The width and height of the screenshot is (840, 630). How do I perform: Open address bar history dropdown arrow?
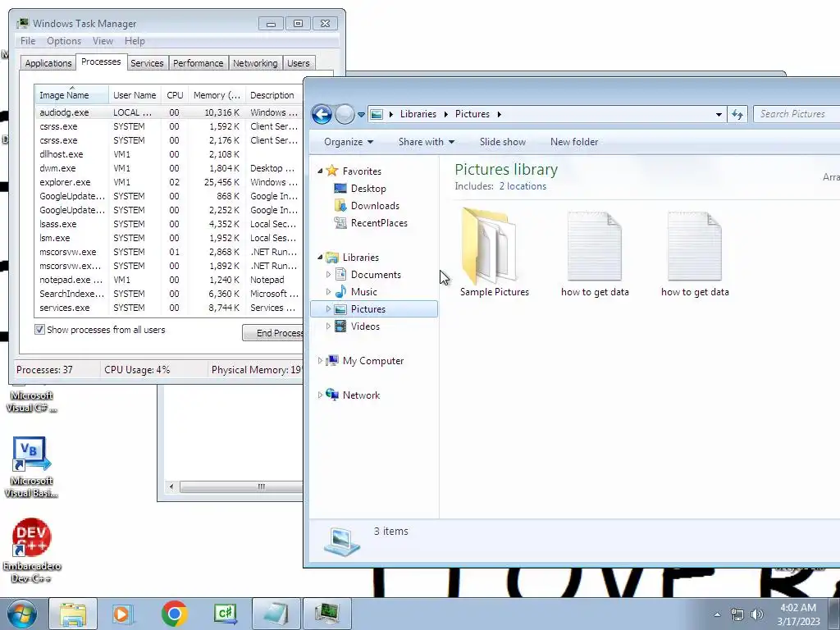pos(719,114)
